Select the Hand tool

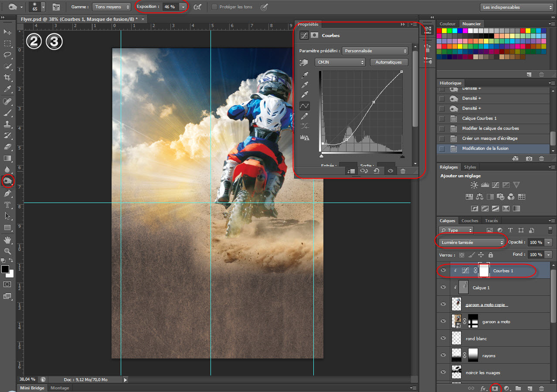7,240
